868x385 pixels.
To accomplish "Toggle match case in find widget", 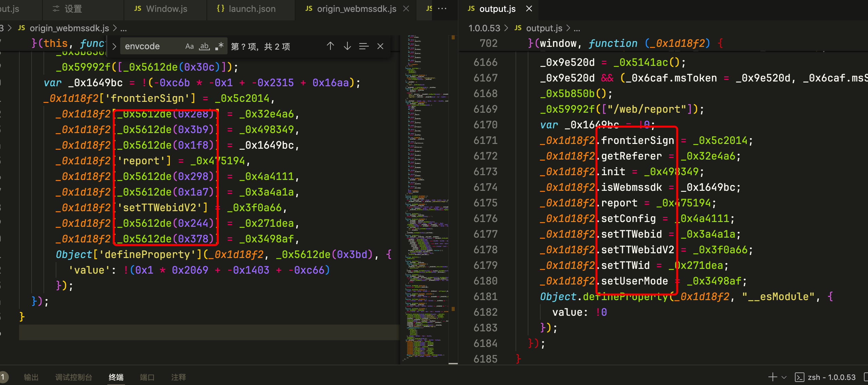I will [x=189, y=46].
